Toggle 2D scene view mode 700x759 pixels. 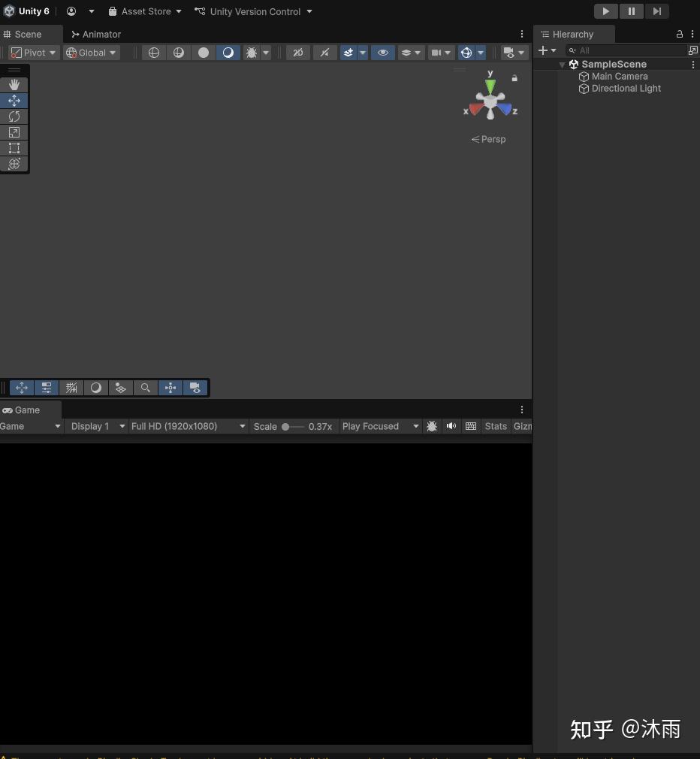(x=298, y=53)
